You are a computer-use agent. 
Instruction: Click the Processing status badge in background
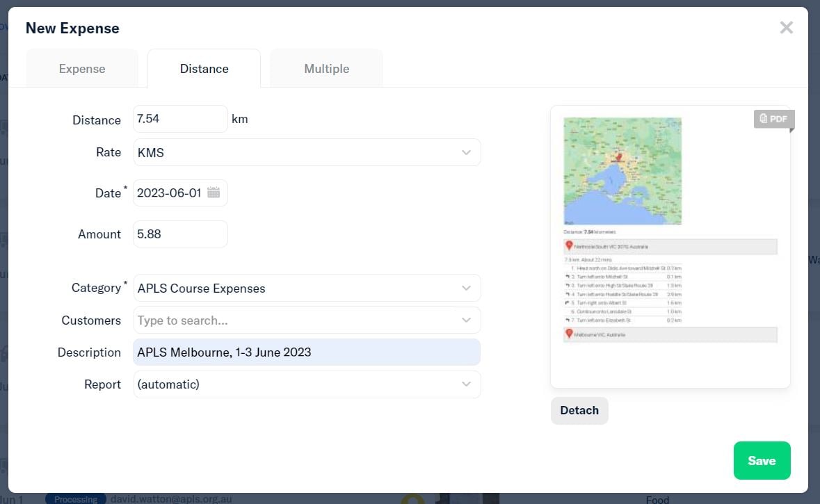[x=74, y=499]
